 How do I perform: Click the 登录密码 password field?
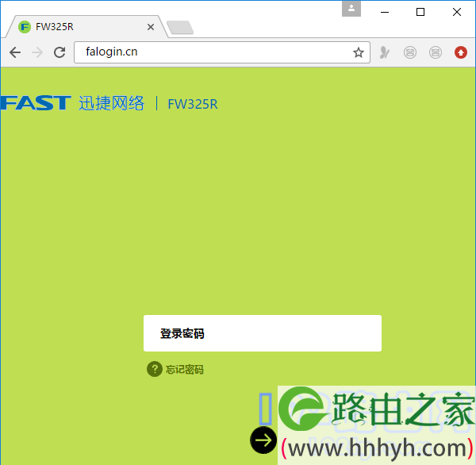[x=263, y=333]
